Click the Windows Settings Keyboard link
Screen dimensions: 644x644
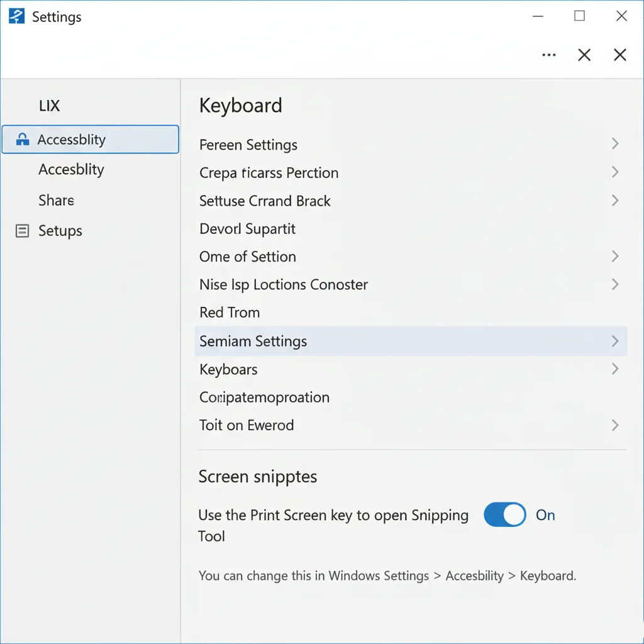[547, 575]
